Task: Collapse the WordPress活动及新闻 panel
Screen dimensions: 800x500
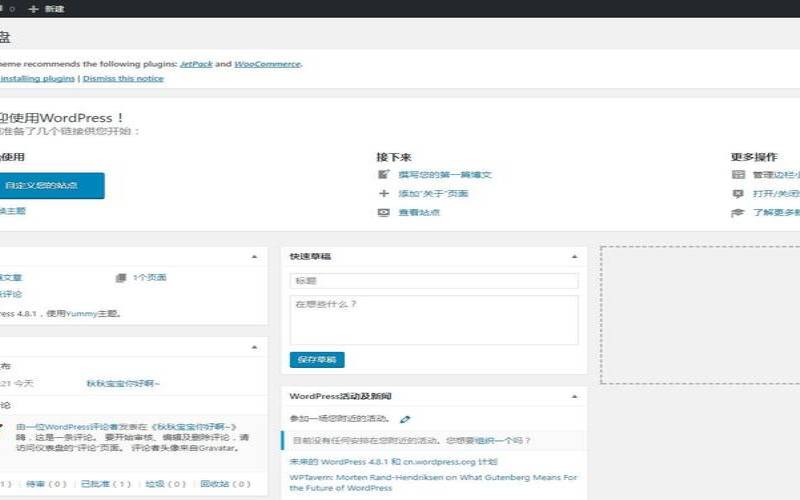Action: pyautogui.click(x=574, y=396)
